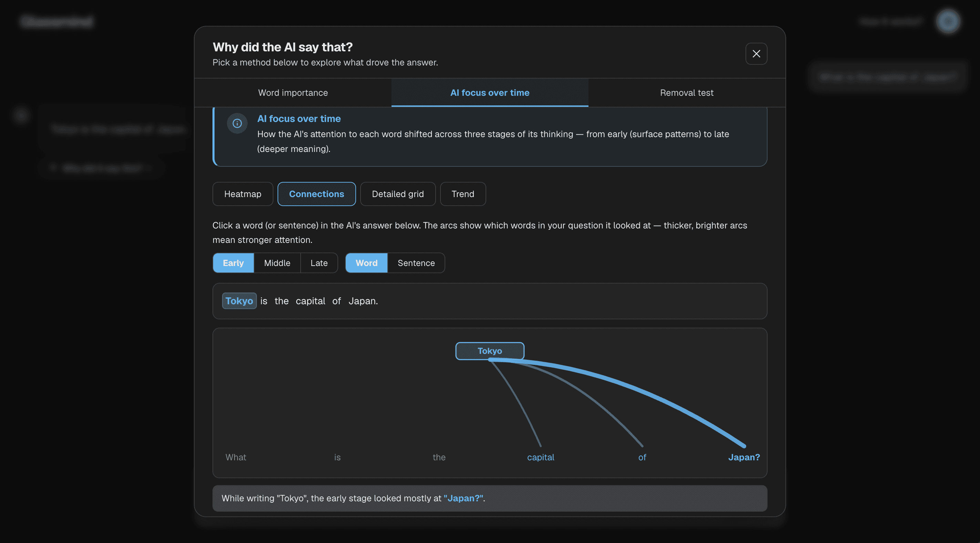Select the word Tokyo in the answer
The width and height of the screenshot is (980, 543).
(x=239, y=301)
